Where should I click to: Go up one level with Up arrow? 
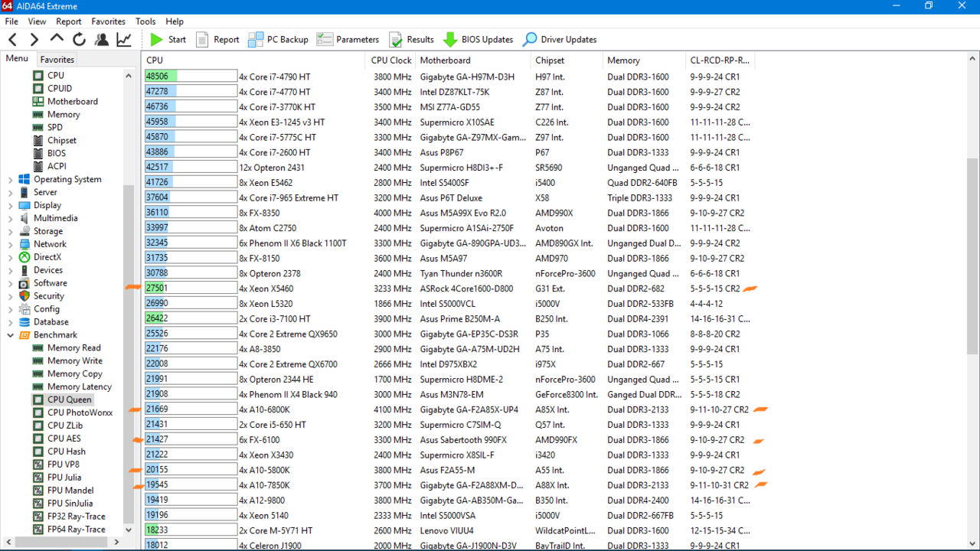coord(57,39)
